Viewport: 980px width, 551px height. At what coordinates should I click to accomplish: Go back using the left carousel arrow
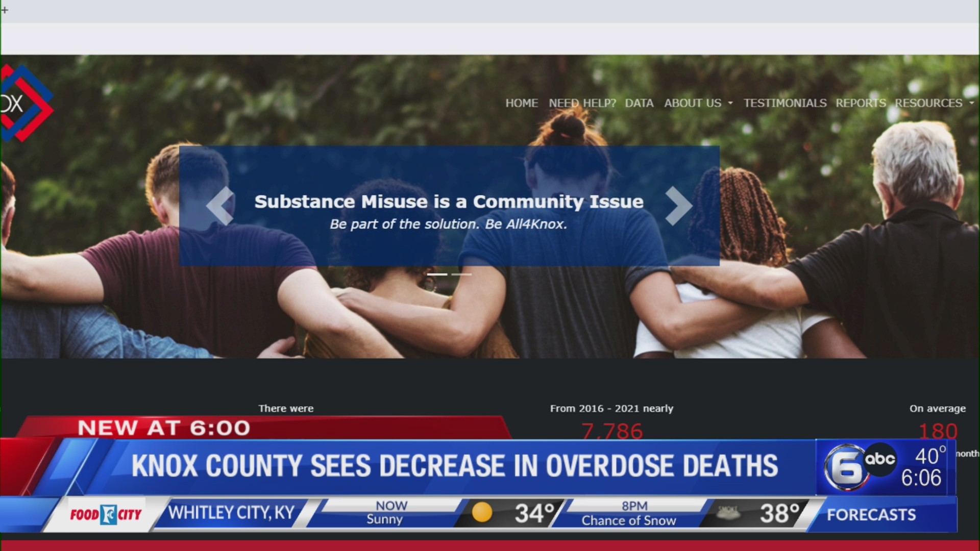coord(219,206)
